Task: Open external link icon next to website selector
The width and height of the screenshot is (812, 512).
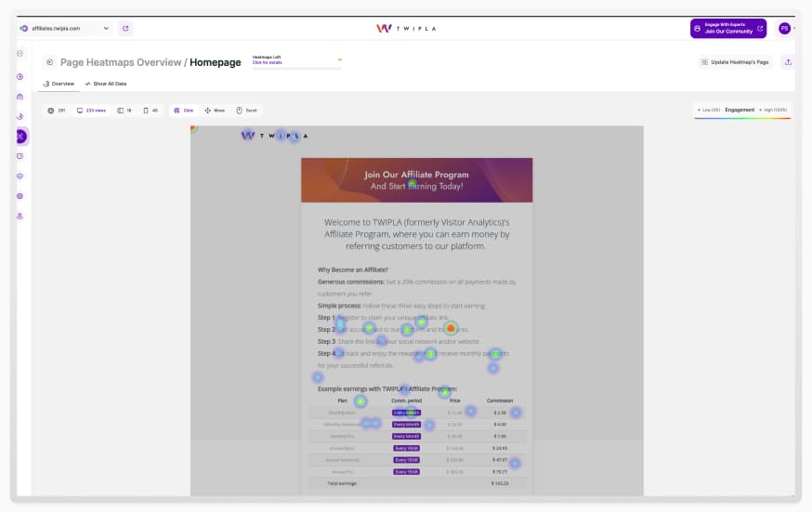Action: click(x=125, y=29)
